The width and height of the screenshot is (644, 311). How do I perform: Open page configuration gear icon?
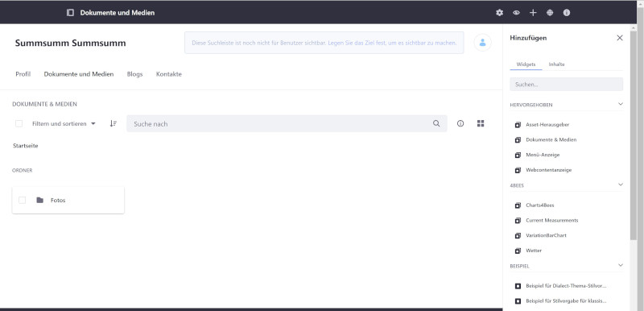click(x=499, y=13)
